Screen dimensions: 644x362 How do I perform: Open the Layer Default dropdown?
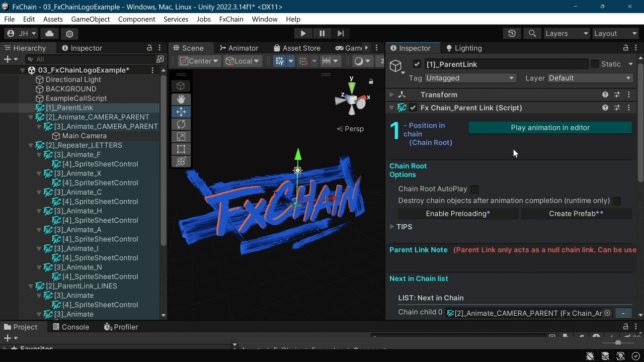(x=590, y=78)
